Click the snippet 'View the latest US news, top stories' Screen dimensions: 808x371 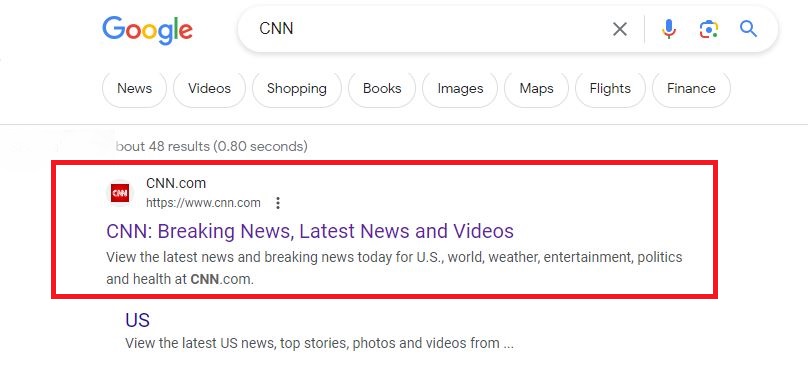point(319,343)
